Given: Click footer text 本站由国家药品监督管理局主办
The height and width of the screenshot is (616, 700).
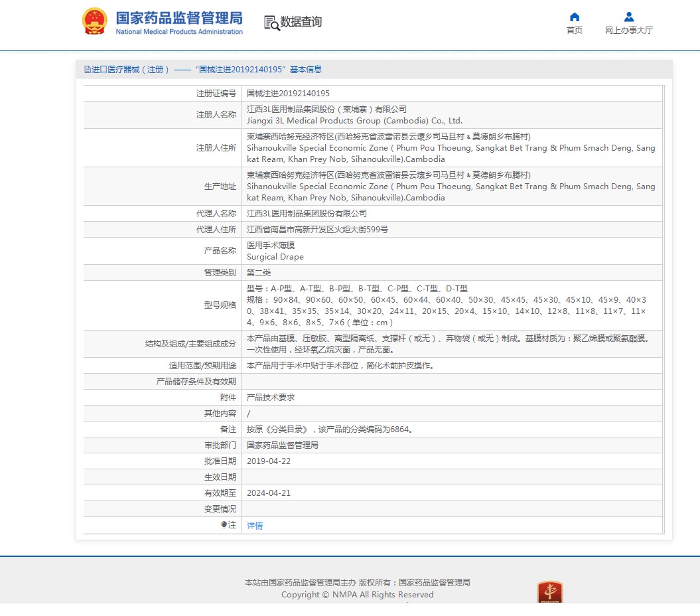Looking at the screenshot, I should [x=301, y=583].
